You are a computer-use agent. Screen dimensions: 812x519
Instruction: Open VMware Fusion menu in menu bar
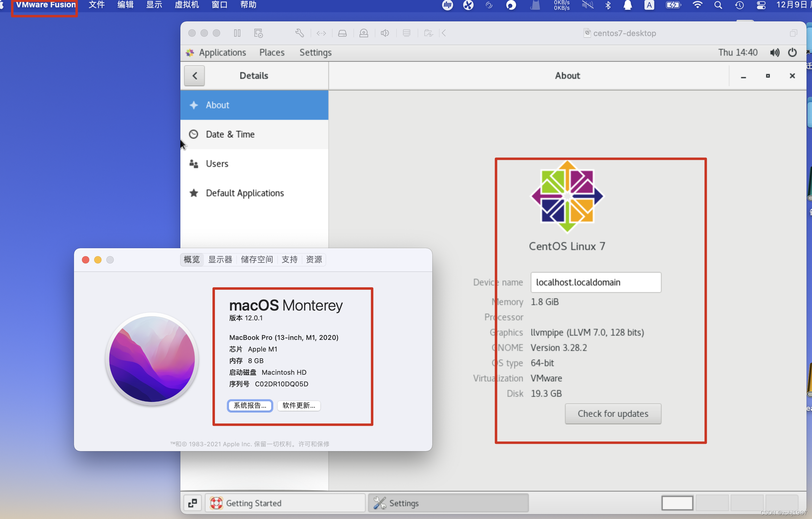coord(46,5)
